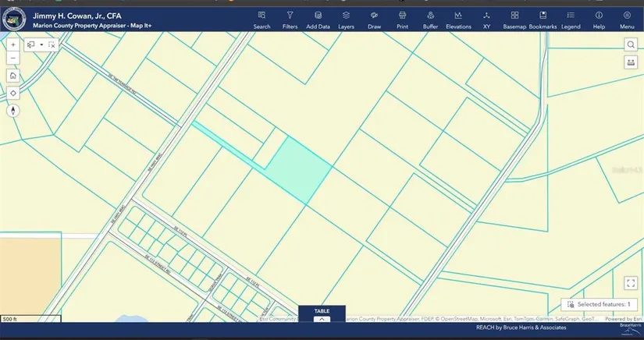Toggle fullscreen map view
The height and width of the screenshot is (340, 644).
(630, 283)
